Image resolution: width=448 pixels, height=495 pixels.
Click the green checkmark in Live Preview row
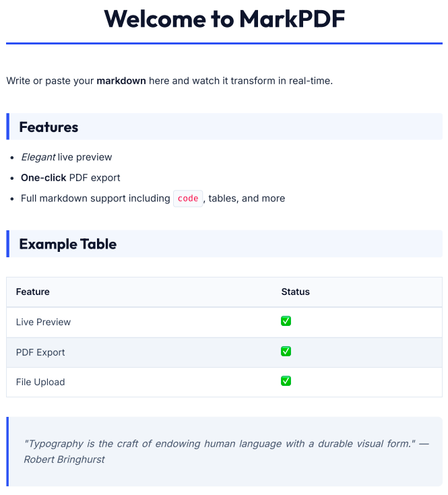tap(286, 321)
